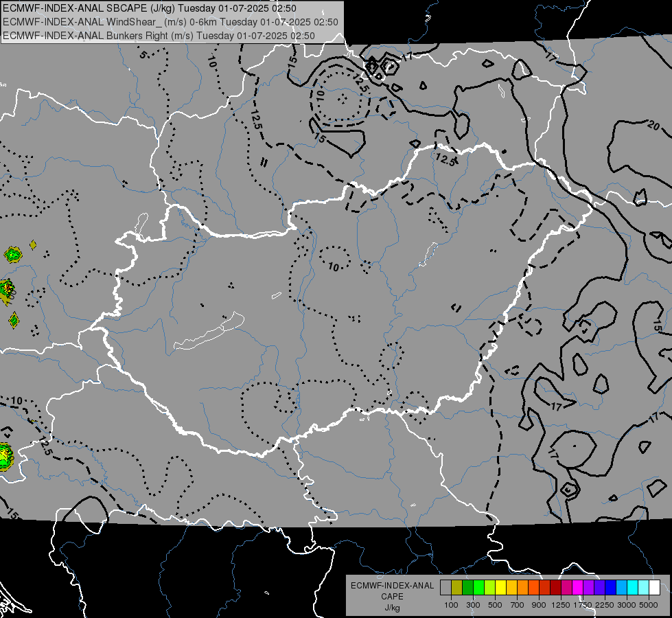Click the 1750 value under the color bar
This screenshot has width=672, height=618.
(583, 605)
